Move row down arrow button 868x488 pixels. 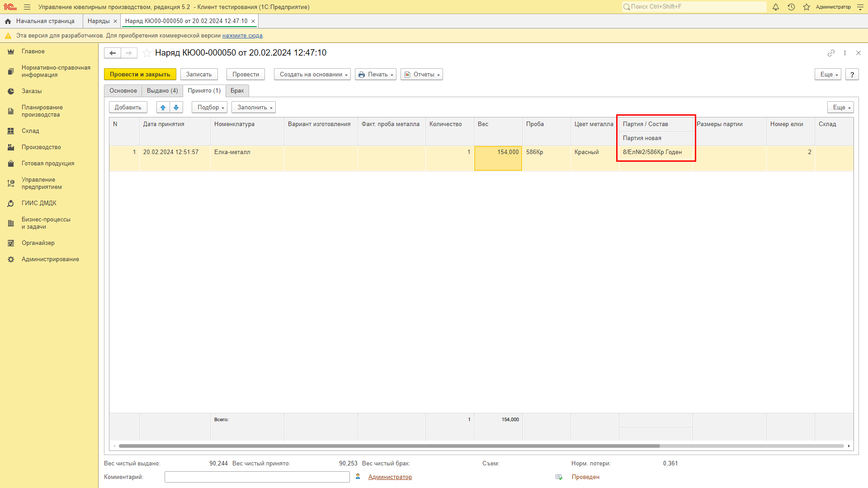[176, 108]
